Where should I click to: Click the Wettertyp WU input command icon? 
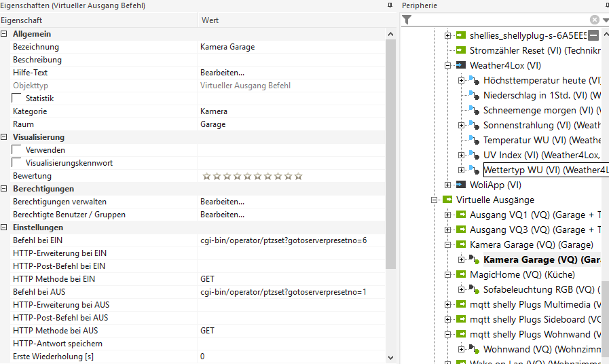tap(475, 170)
